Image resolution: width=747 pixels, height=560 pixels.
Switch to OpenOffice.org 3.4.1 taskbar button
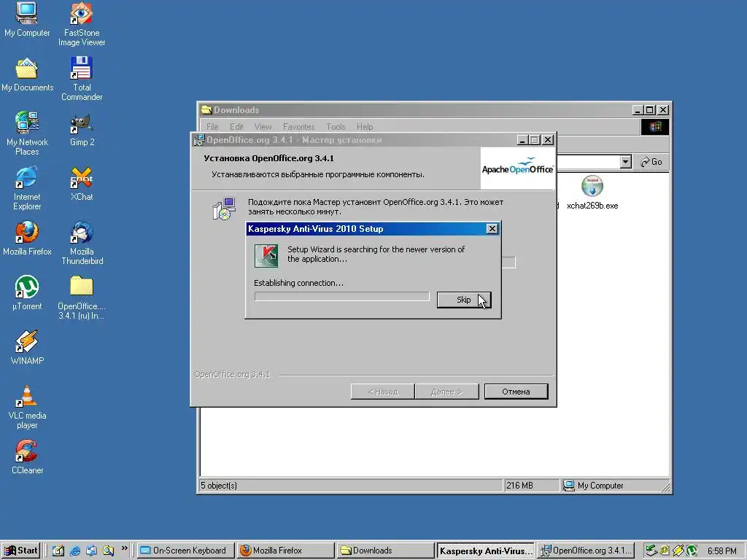point(586,551)
